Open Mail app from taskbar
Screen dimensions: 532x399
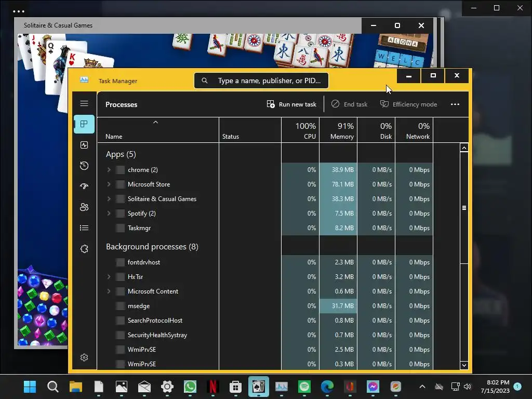pos(144,387)
